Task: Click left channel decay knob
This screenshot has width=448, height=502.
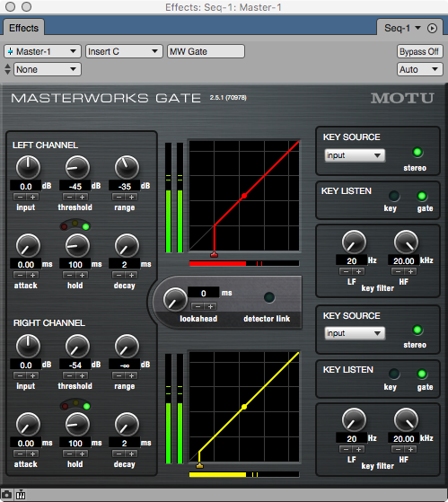Action: pyautogui.click(x=127, y=246)
